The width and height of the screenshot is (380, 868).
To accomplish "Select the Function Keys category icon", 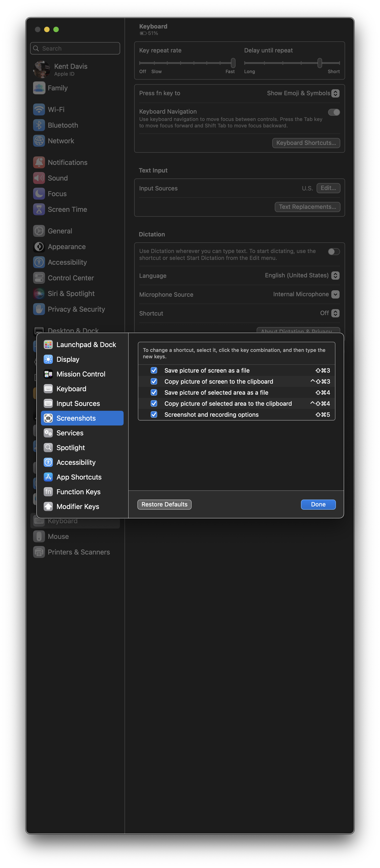I will 48,492.
